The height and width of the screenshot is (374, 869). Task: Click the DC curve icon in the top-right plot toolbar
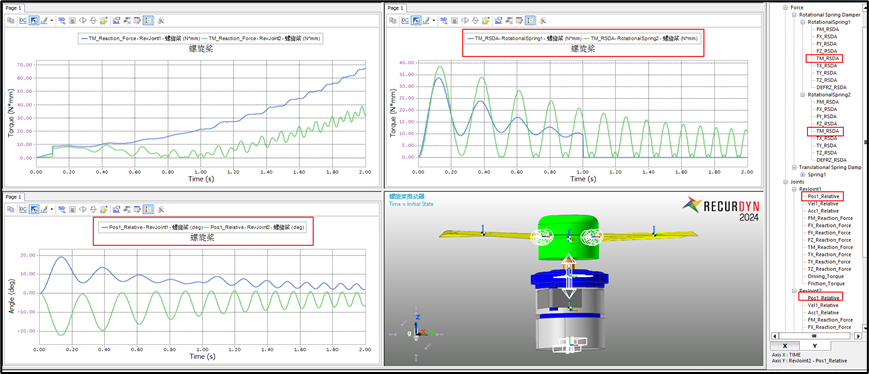(x=406, y=21)
